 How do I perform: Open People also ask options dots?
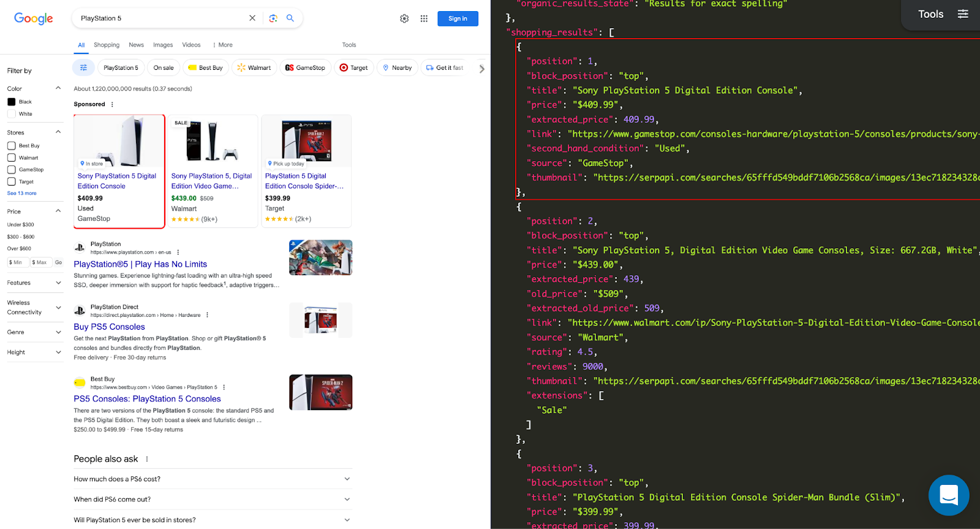click(147, 459)
